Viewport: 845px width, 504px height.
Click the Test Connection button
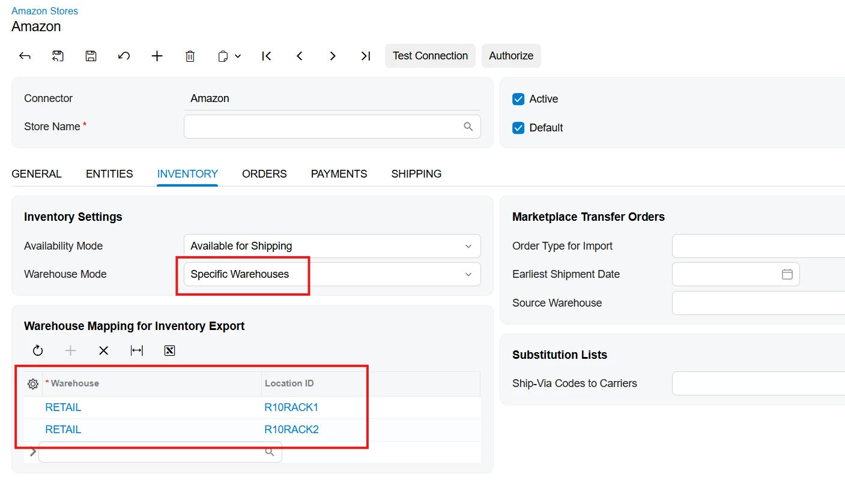(x=430, y=56)
